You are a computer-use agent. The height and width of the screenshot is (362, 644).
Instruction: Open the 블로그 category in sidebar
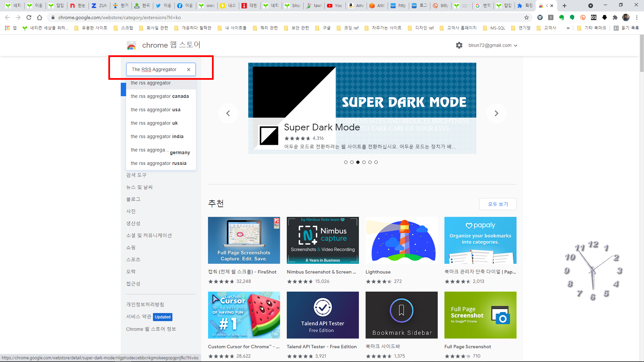[x=133, y=199]
